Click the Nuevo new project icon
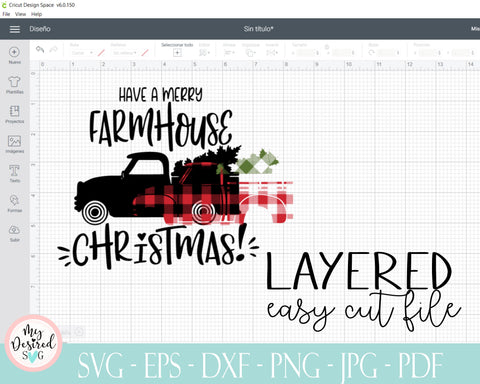Viewport: 480px width, 384px height. point(14,52)
